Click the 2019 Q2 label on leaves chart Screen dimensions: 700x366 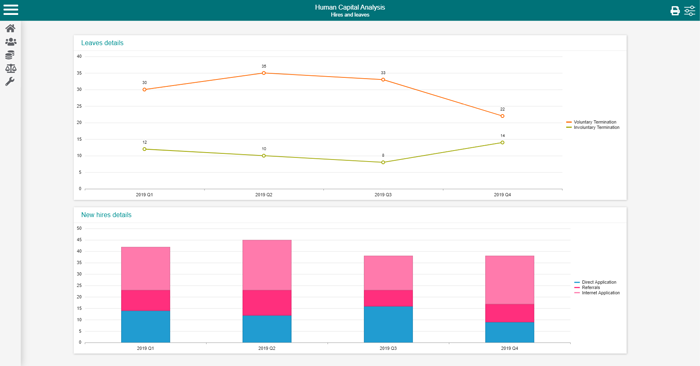(264, 195)
